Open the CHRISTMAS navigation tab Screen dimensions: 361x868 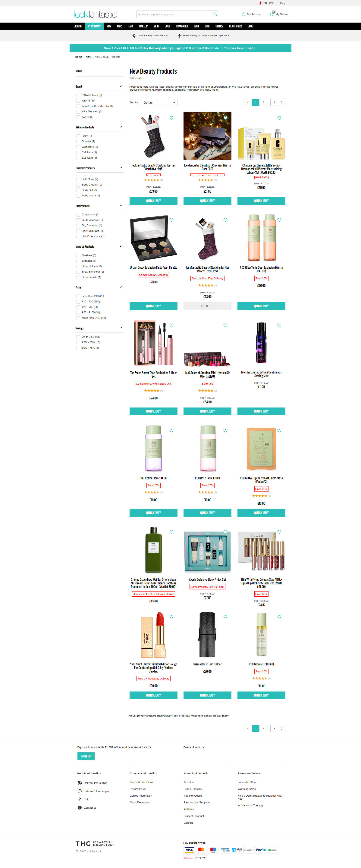(94, 26)
